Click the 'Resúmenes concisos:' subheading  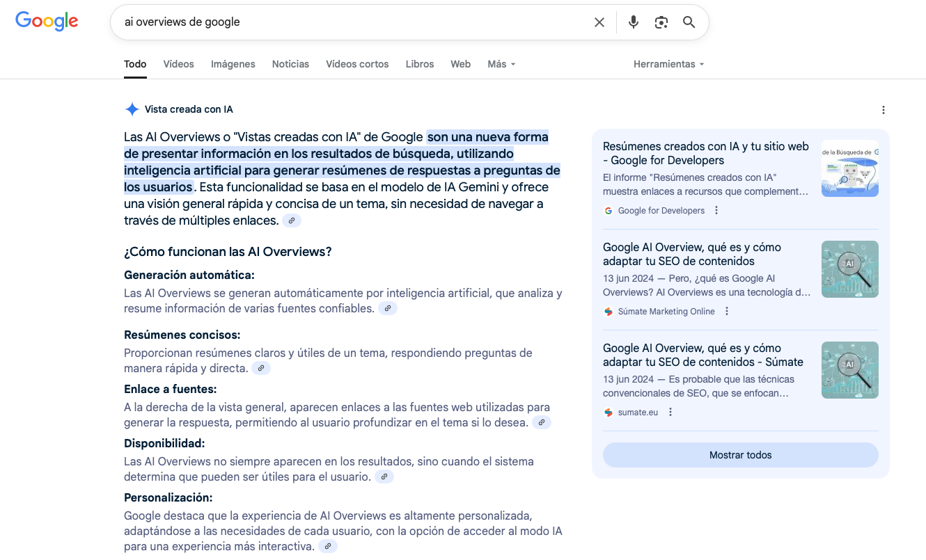pos(182,335)
